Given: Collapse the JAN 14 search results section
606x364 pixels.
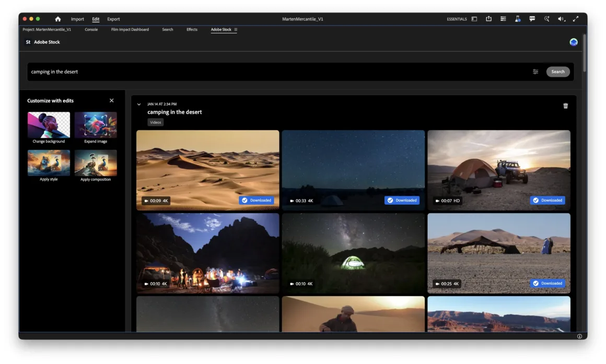Looking at the screenshot, I should tap(138, 104).
